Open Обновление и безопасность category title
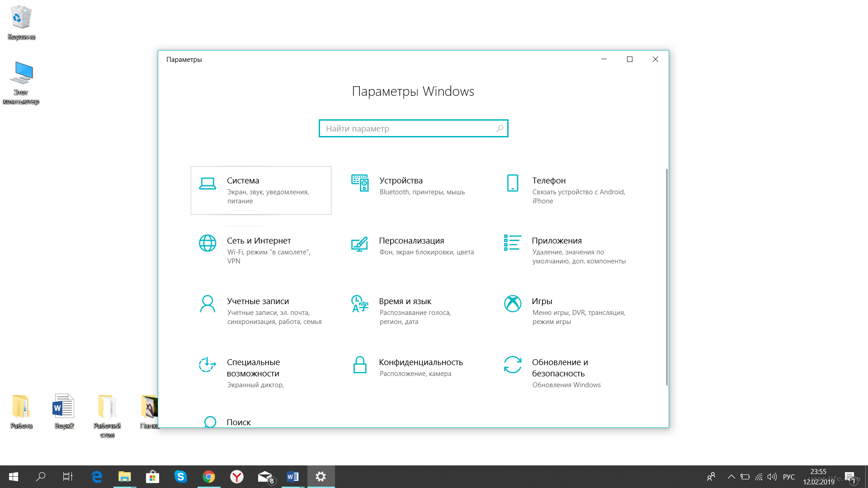 tap(560, 368)
